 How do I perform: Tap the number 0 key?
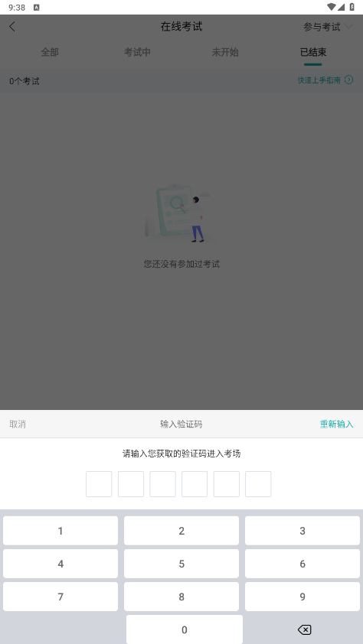(184, 629)
